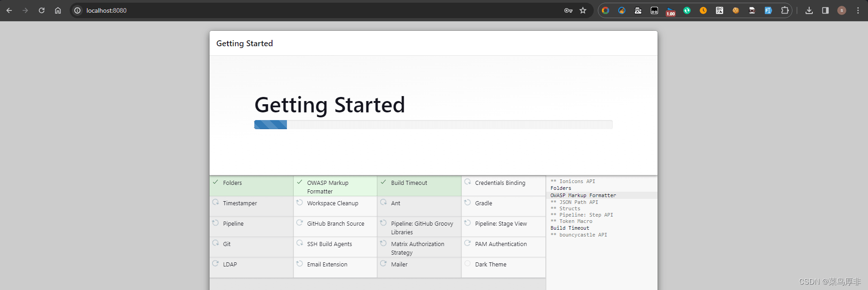Image resolution: width=868 pixels, height=290 pixels.
Task: Click the GitHub Branch Source plugin text
Action: [x=335, y=224]
